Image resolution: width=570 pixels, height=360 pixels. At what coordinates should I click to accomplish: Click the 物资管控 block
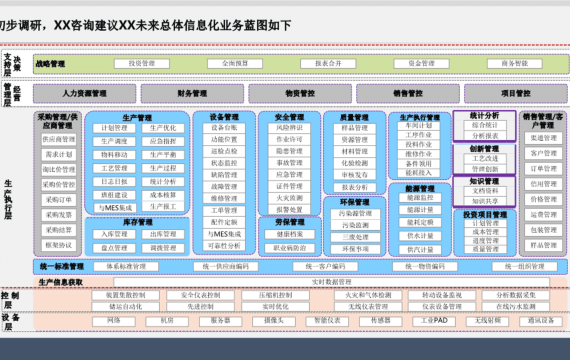(x=300, y=94)
